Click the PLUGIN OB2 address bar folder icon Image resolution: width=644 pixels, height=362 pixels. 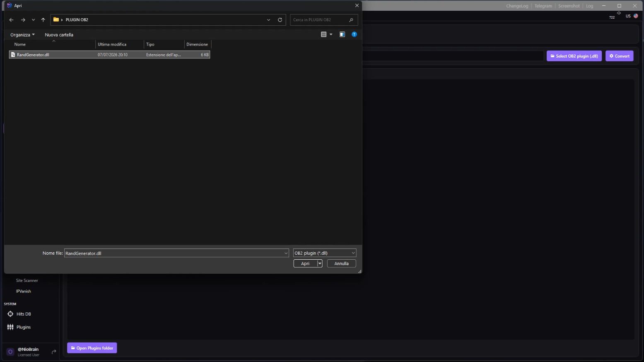[x=56, y=19]
